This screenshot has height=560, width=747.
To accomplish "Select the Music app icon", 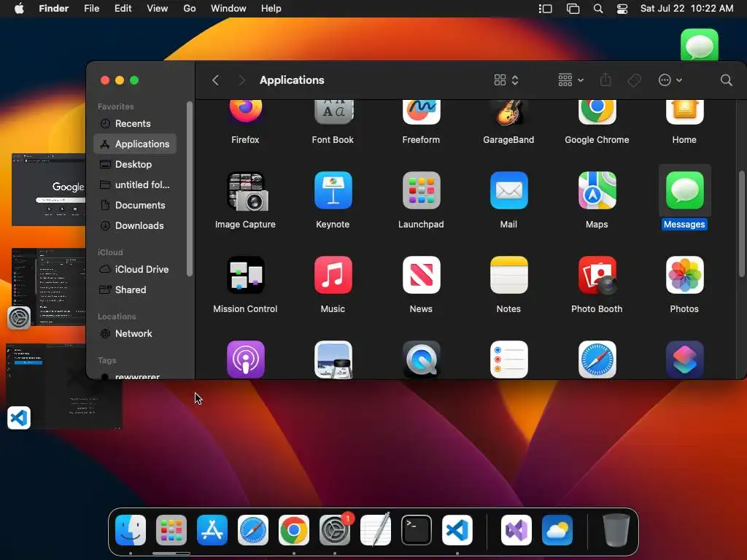I will (x=333, y=275).
